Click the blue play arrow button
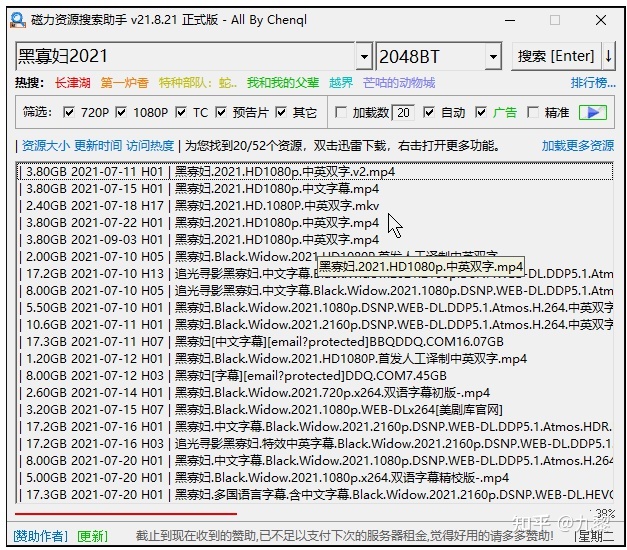627x550 pixels. 593,112
